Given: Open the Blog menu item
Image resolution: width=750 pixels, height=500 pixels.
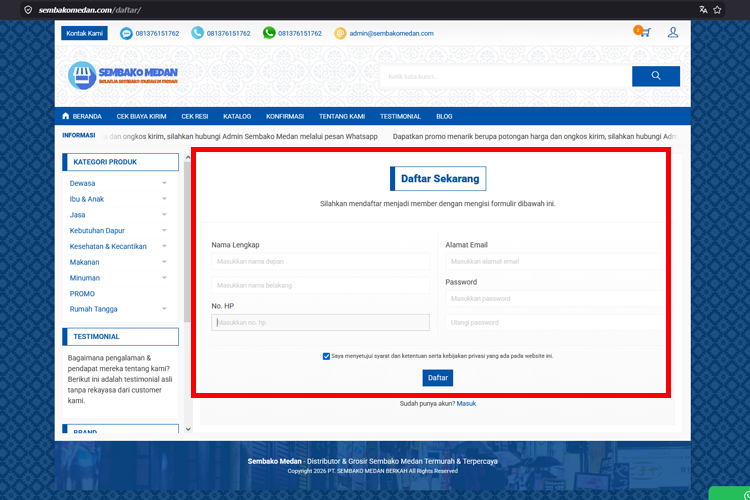Looking at the screenshot, I should (x=444, y=116).
